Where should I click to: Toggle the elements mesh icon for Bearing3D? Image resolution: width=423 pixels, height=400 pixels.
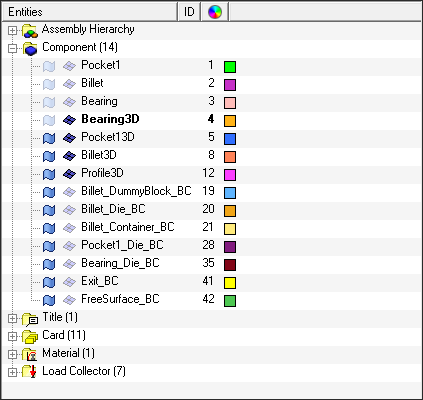pyautogui.click(x=69, y=120)
